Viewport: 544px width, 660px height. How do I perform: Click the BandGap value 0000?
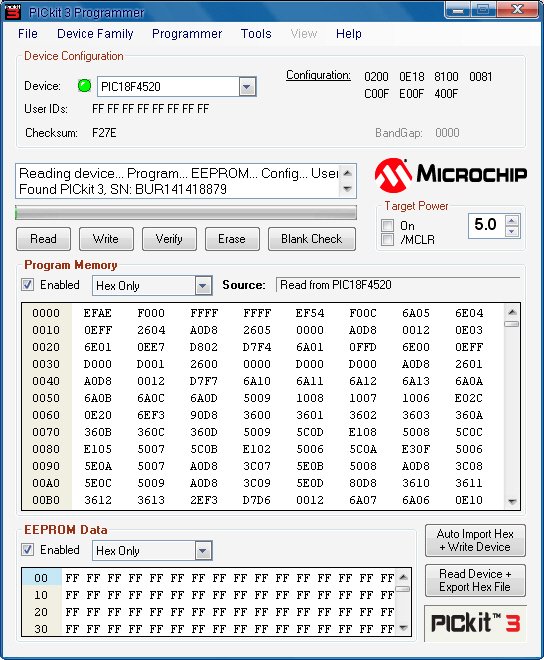(447, 133)
